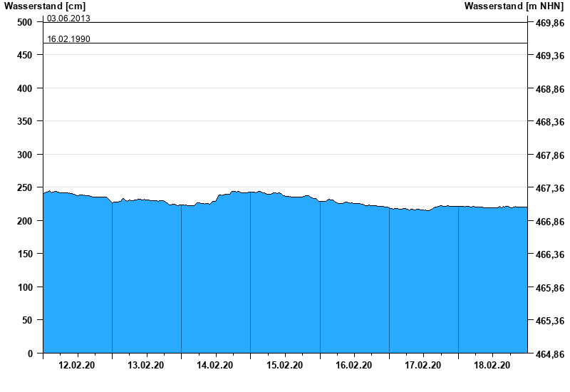Select the 18.02.20 date label

coord(492,366)
